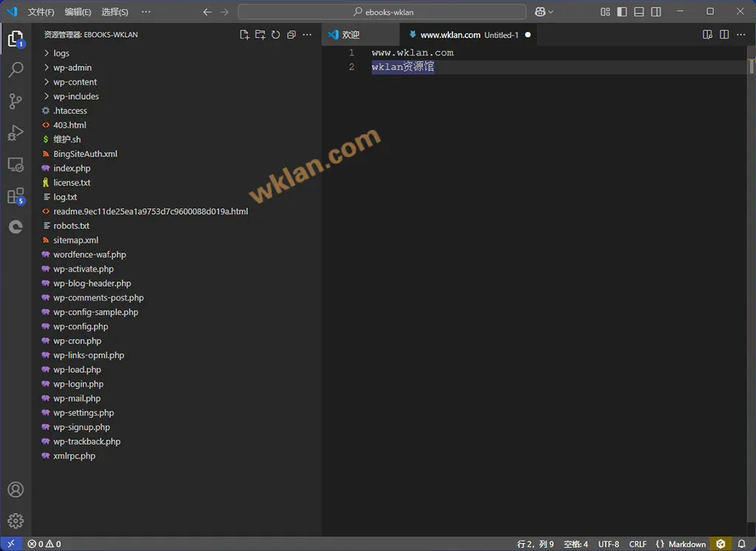Image resolution: width=756 pixels, height=551 pixels.
Task: Show more menu bar items
Action: tap(146, 12)
